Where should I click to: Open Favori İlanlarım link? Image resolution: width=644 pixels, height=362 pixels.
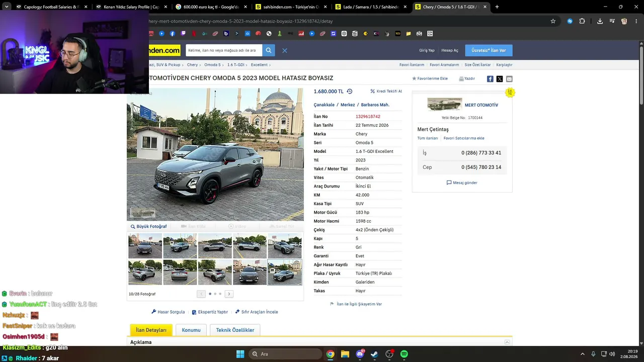tap(412, 65)
